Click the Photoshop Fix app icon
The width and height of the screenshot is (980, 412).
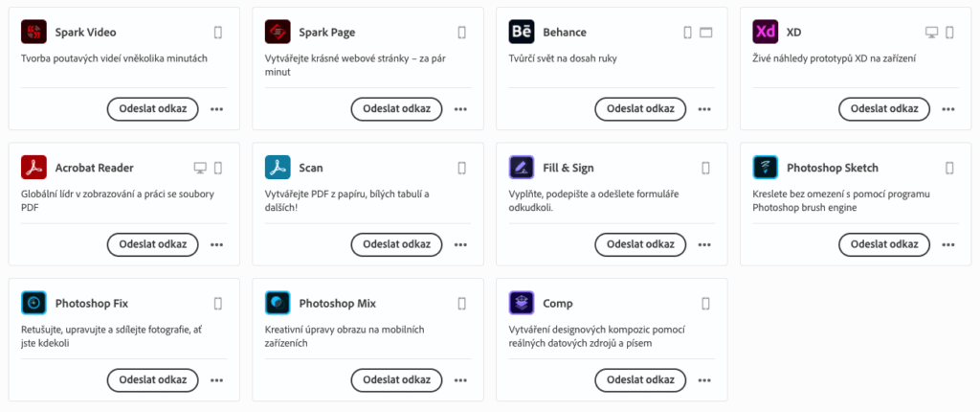(33, 303)
